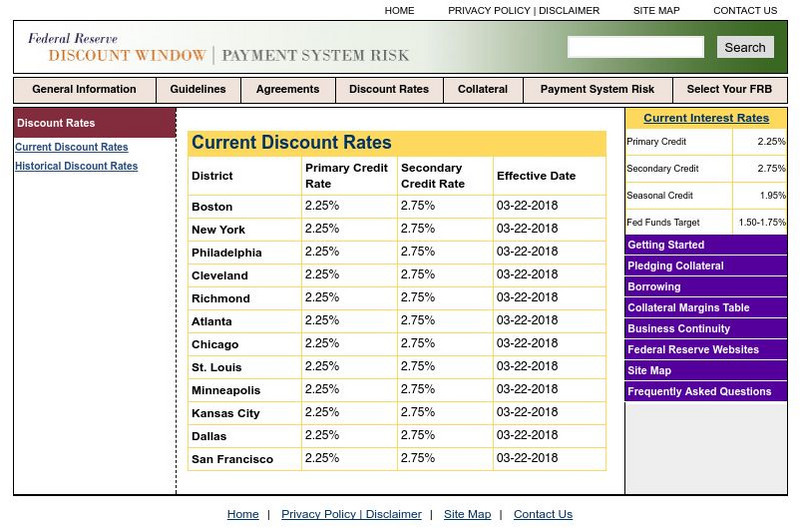
Task: Select the Minneapolis district cell
Action: pos(245,390)
